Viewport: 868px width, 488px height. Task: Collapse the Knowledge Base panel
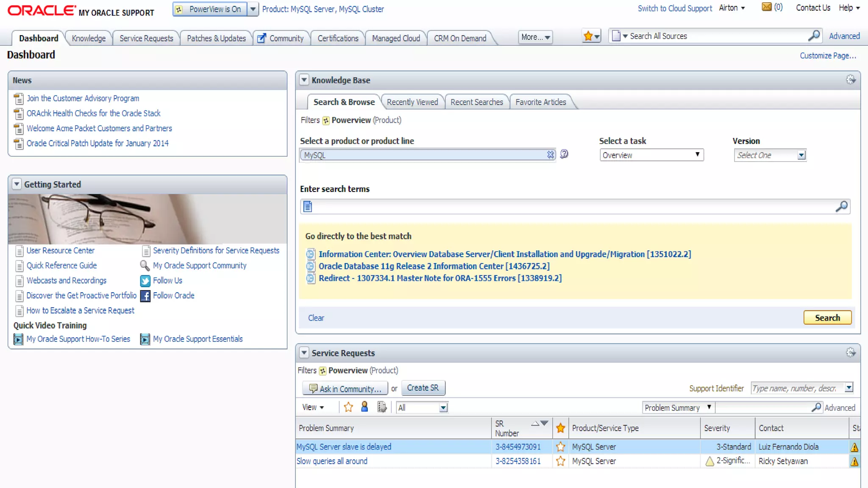coord(304,80)
